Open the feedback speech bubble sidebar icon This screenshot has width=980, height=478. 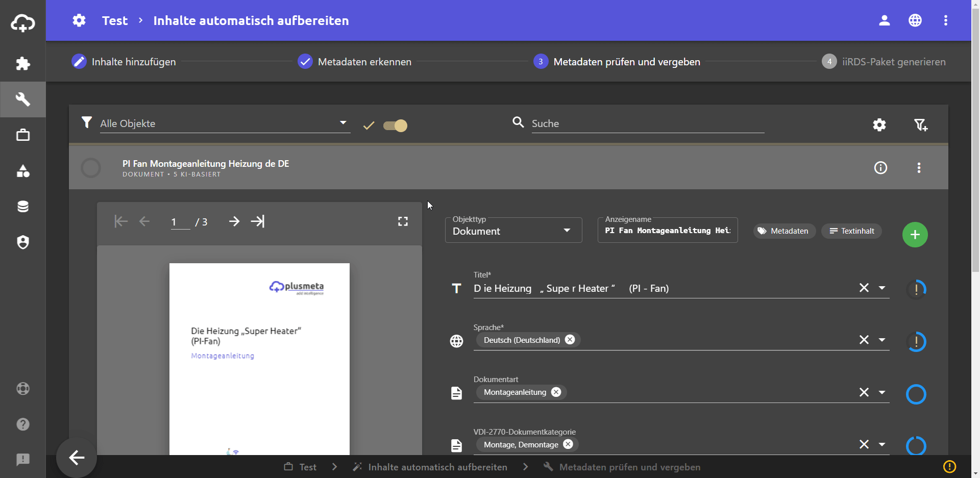pyautogui.click(x=23, y=460)
